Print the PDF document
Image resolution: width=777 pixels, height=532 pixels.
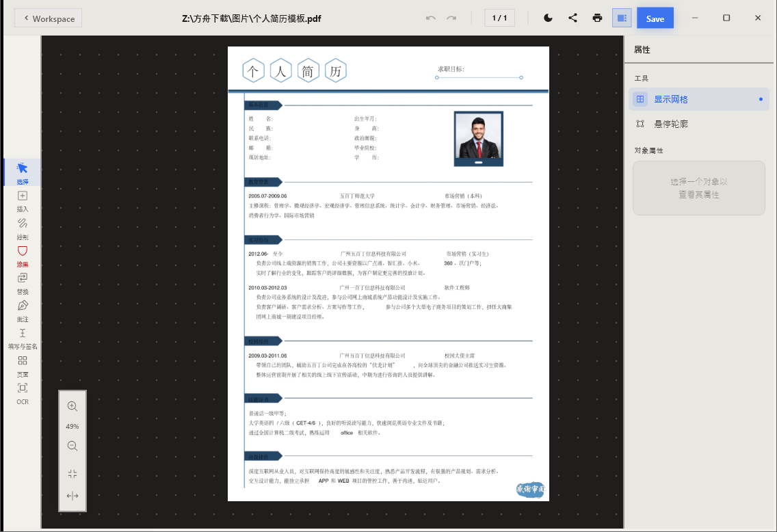(597, 18)
